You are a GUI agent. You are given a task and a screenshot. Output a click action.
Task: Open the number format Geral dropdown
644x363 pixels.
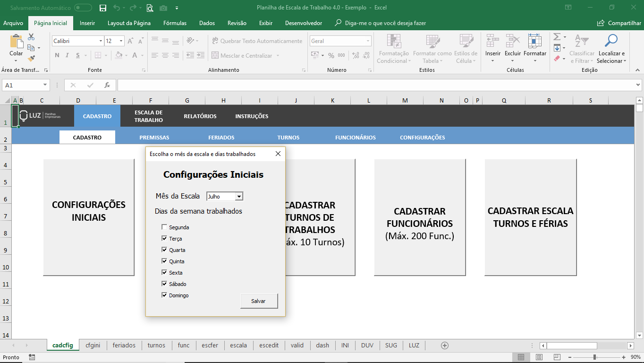(x=368, y=41)
